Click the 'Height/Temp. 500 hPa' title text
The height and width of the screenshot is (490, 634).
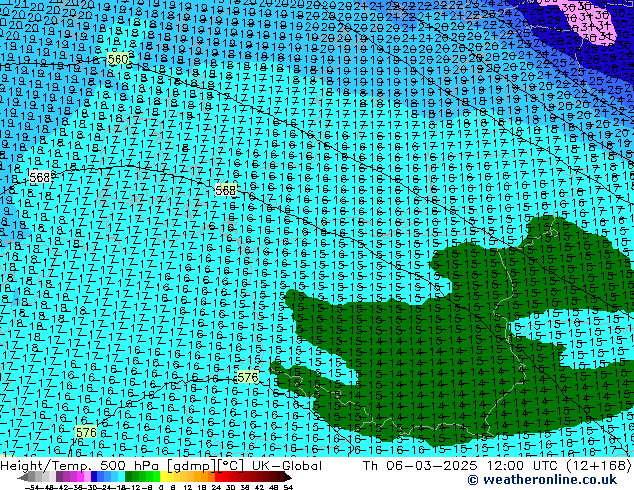coord(80,466)
